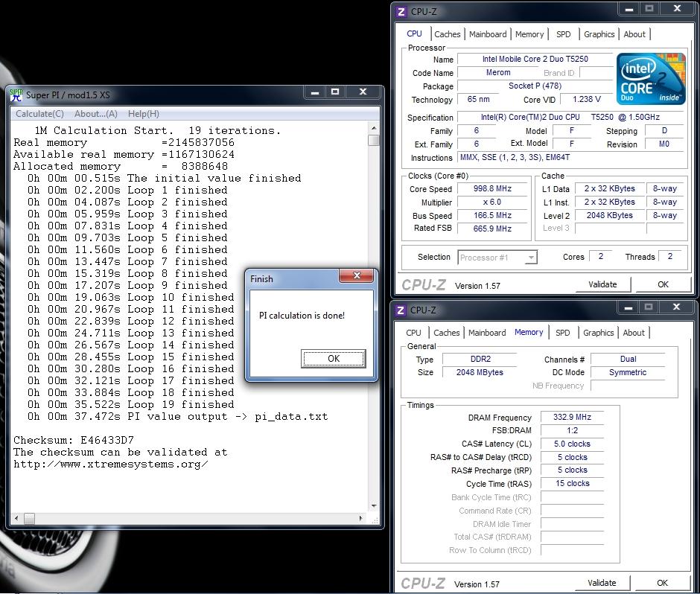Click the Name field 'Intel Mobile Core 2 Duo T5250'
This screenshot has height=594, width=700.
[x=535, y=59]
